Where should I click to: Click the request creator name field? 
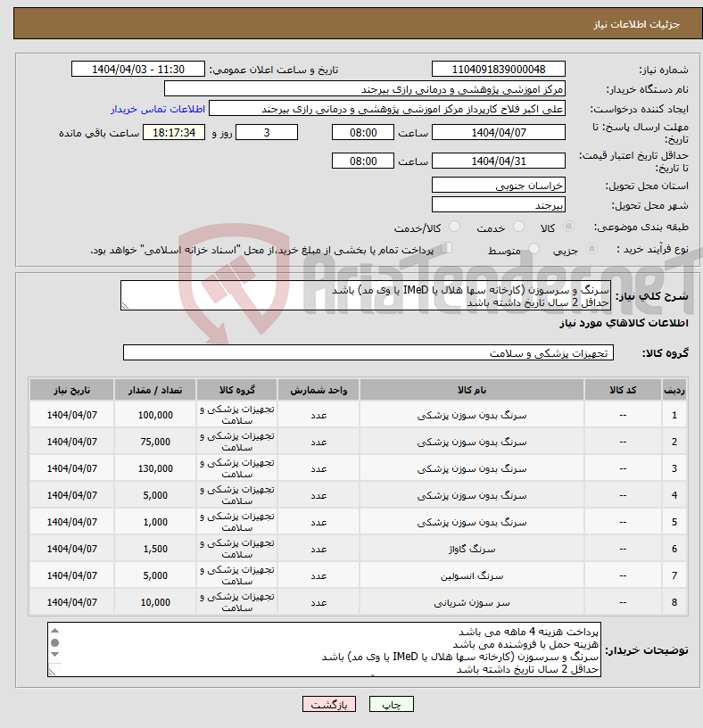pyautogui.click(x=387, y=109)
